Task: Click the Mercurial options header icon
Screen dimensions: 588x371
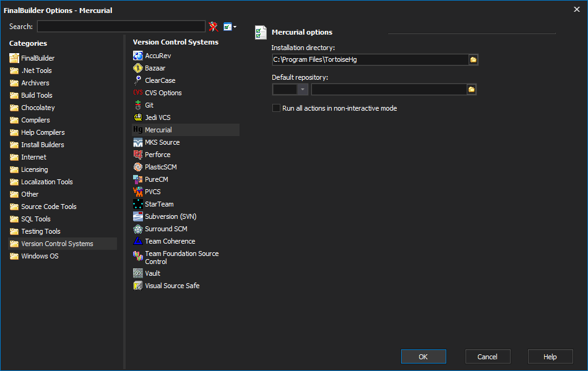Action: tap(261, 33)
